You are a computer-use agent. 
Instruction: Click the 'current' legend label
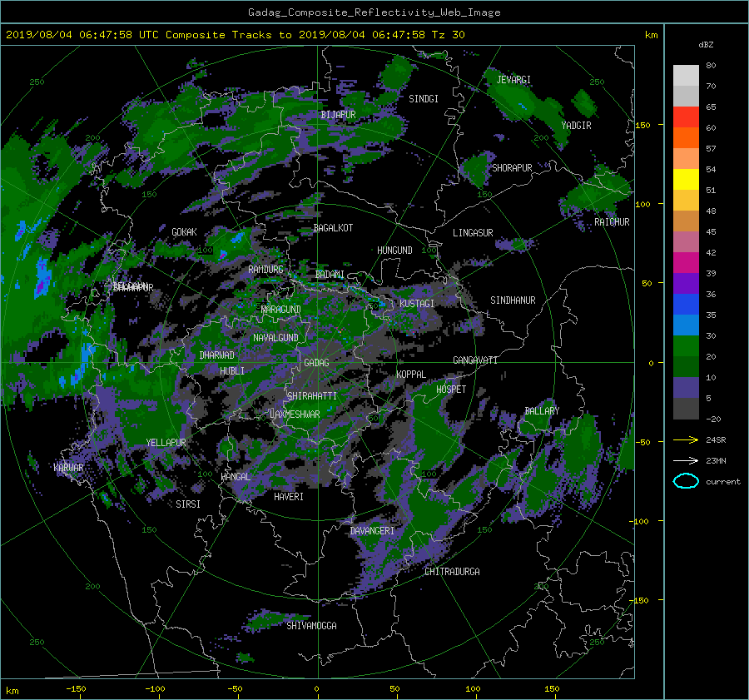[722, 482]
